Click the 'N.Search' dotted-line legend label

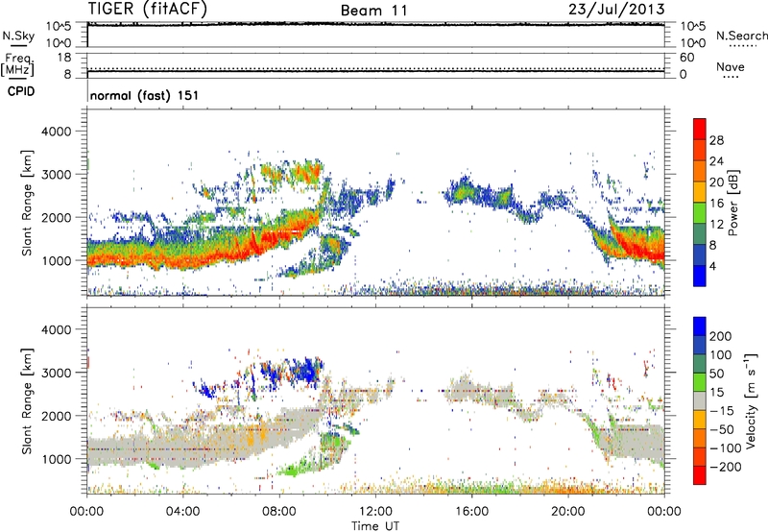(741, 36)
